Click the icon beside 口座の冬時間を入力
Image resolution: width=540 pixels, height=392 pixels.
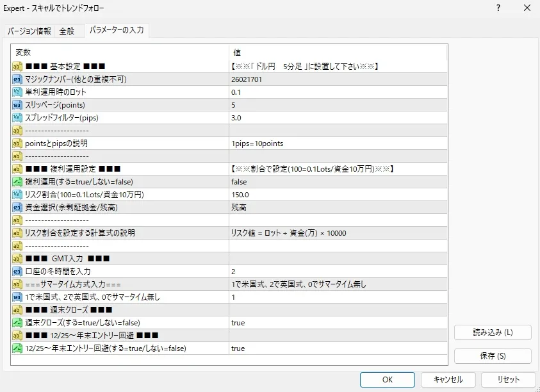click(17, 272)
